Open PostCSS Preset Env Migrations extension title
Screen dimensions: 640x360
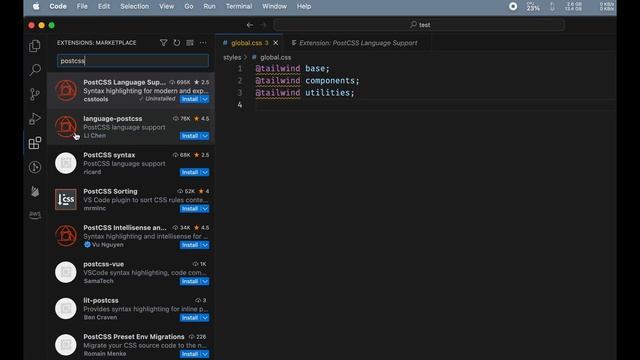[134, 337]
